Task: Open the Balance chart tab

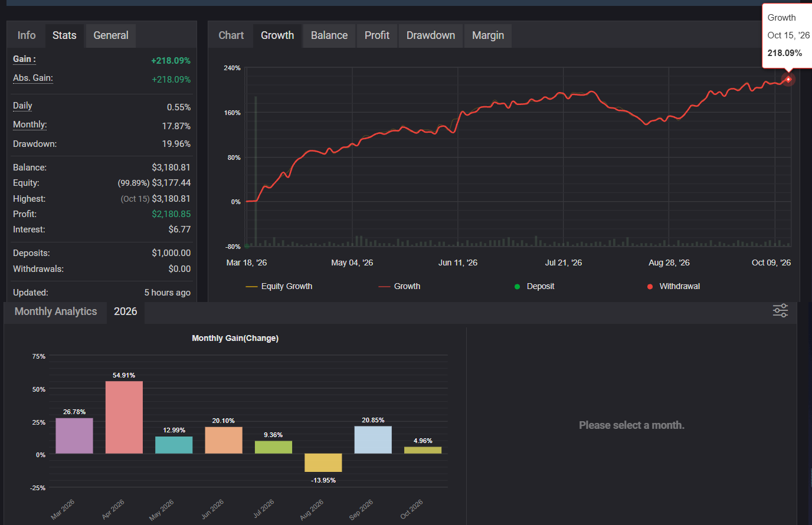Action: coord(329,35)
